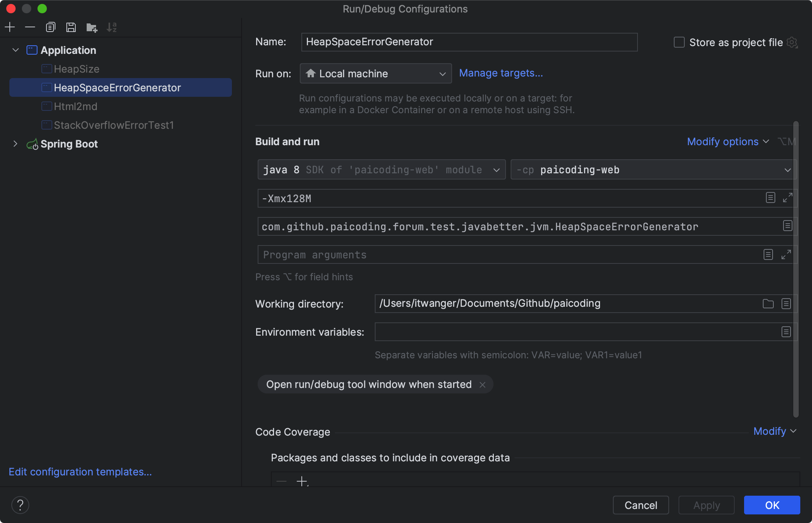Screen dimensions: 812x523
Task: Open the java 8 SDK dropdown
Action: point(381,170)
